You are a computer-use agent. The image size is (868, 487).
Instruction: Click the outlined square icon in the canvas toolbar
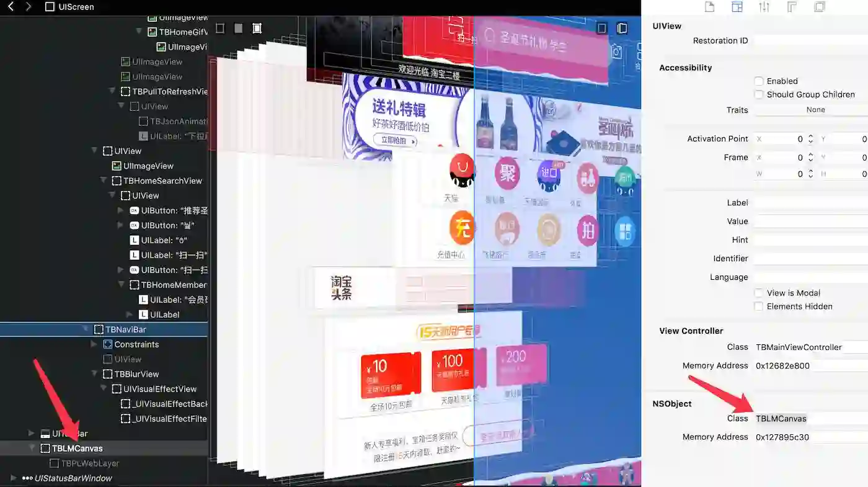[x=220, y=29]
